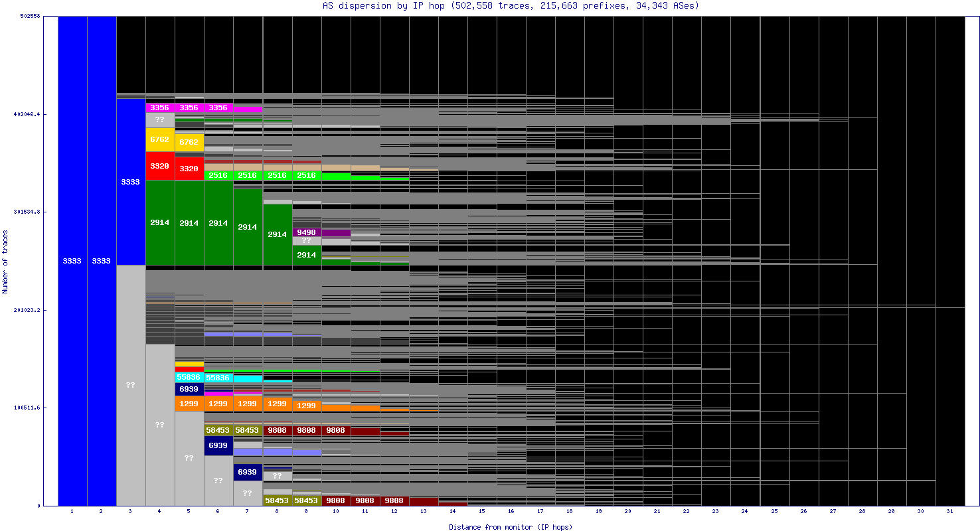Viewport: 980px width, 531px height.
Task: Click the yellow 6762 block at hop 4
Action: (x=160, y=139)
